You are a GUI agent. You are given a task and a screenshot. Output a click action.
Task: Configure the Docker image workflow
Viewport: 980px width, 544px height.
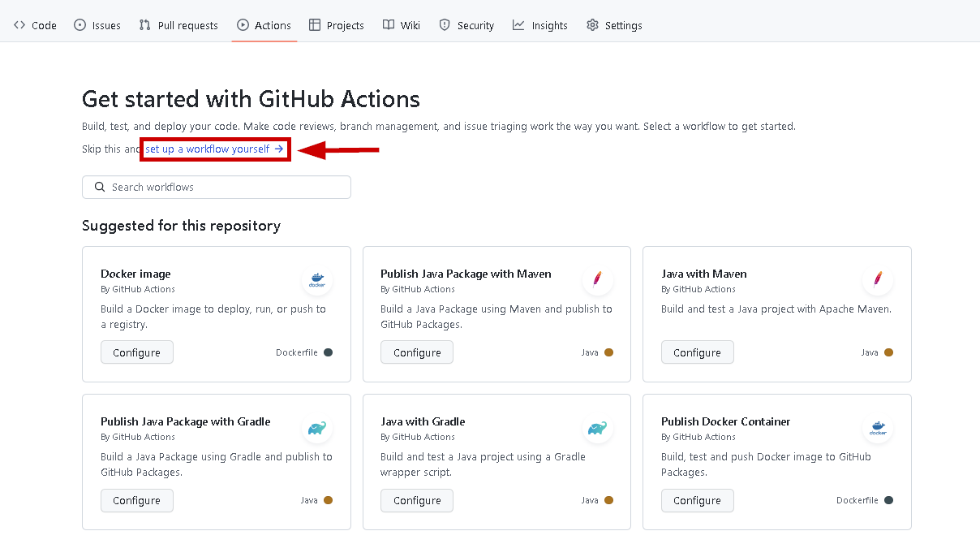coord(136,352)
